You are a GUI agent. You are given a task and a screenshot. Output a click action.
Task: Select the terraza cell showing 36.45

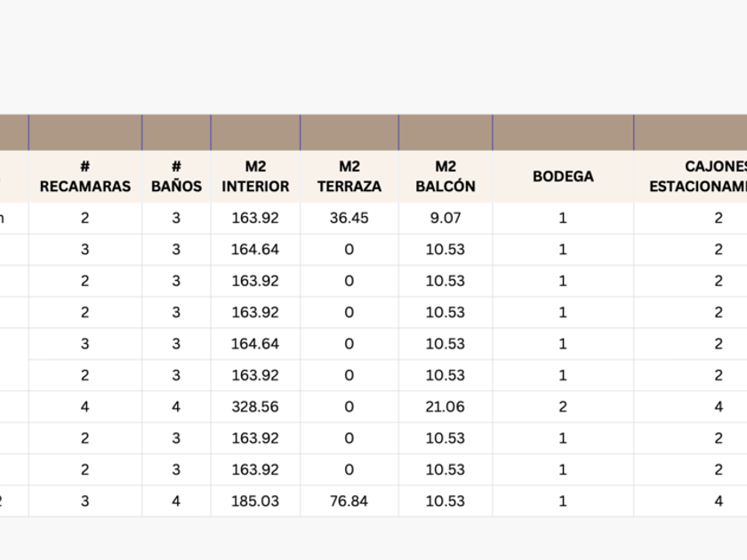coord(349,218)
